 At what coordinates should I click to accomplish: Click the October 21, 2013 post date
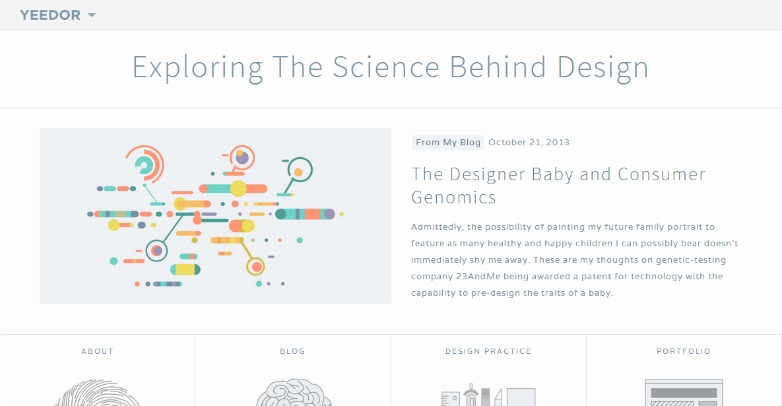pyautogui.click(x=529, y=142)
